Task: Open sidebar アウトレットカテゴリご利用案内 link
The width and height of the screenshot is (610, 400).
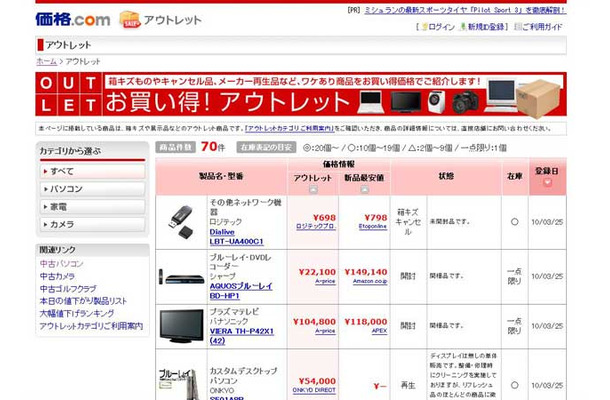Action: point(91,326)
